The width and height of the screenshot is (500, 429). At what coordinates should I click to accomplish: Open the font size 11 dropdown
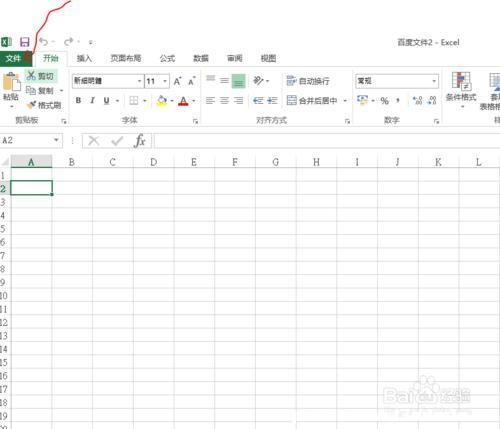[165, 81]
